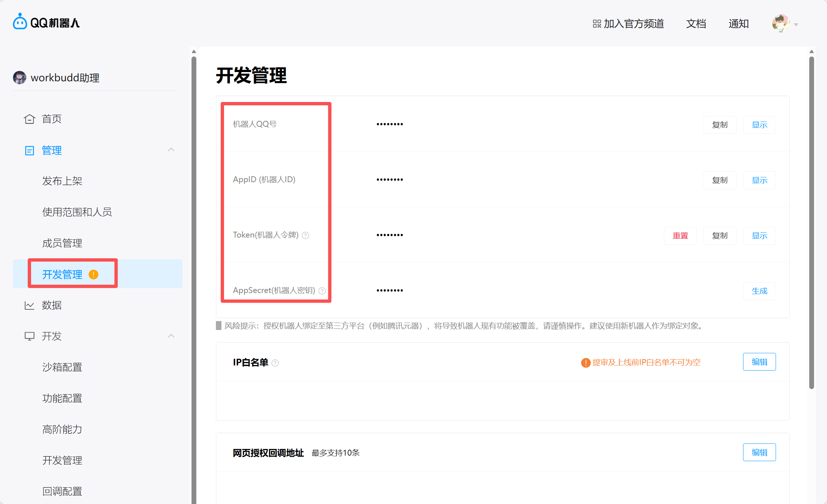Click the QQ机器人 logo icon
Image resolution: width=827 pixels, height=504 pixels.
tap(20, 22)
